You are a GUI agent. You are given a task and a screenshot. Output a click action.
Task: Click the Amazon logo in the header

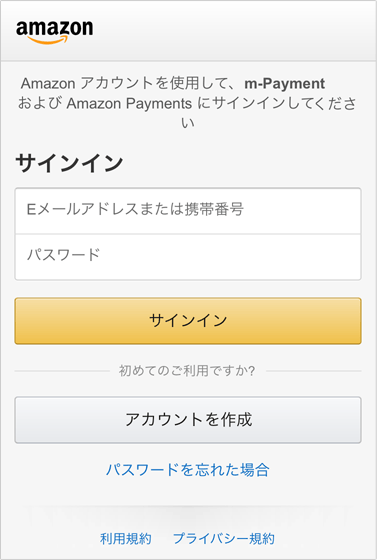(x=54, y=32)
